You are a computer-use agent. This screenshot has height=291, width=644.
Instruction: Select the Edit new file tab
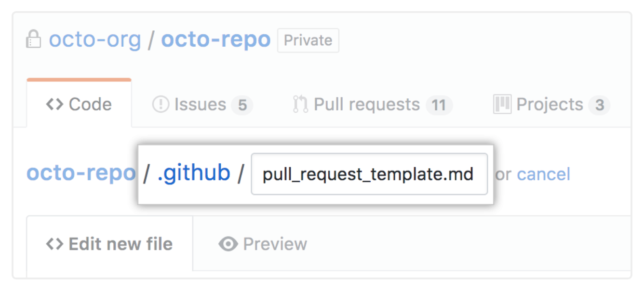[x=110, y=243]
